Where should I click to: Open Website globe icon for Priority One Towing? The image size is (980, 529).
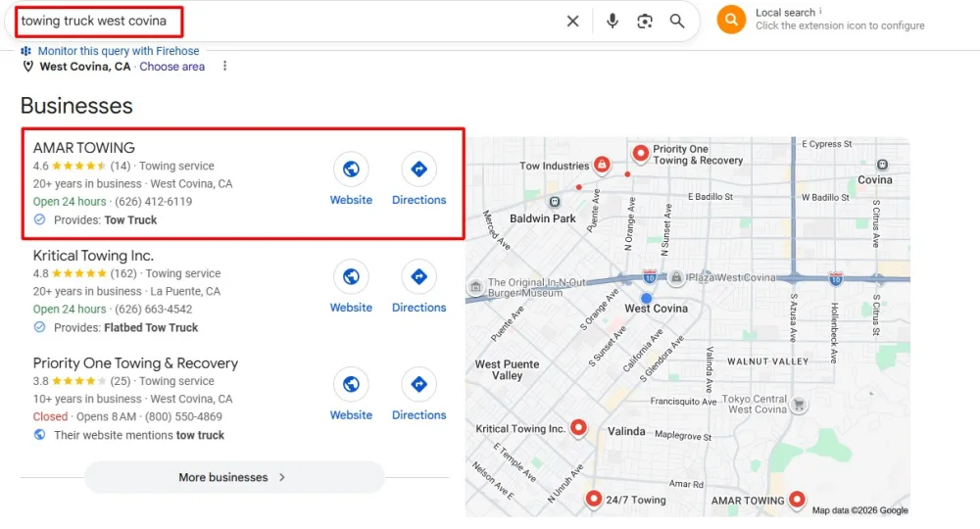tap(351, 383)
